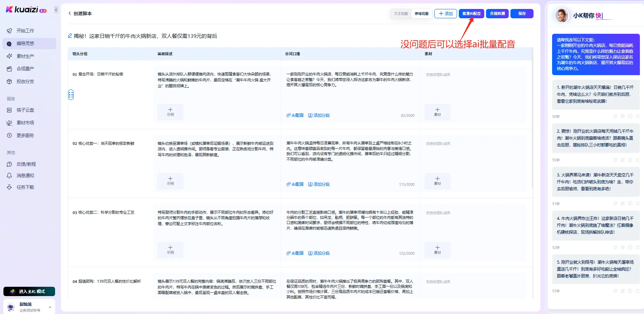Click the 支持@团队成员 field in shot 01
644x314 pixels.
click(x=438, y=75)
